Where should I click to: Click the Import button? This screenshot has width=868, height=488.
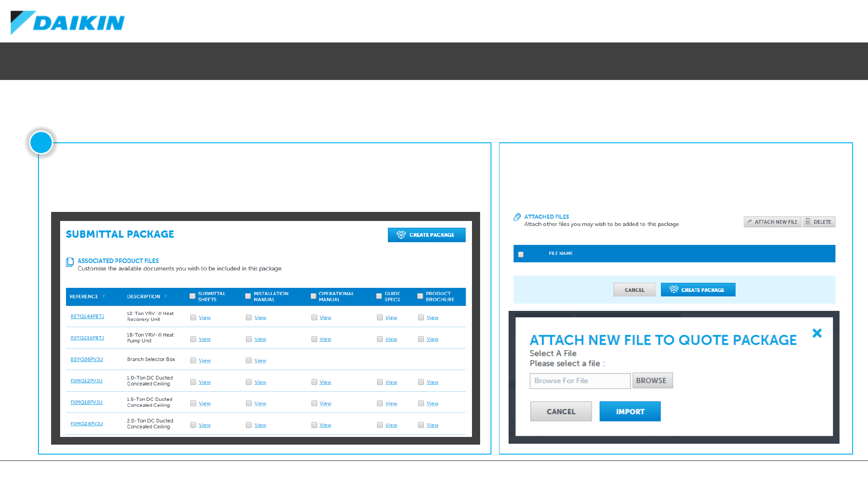630,412
